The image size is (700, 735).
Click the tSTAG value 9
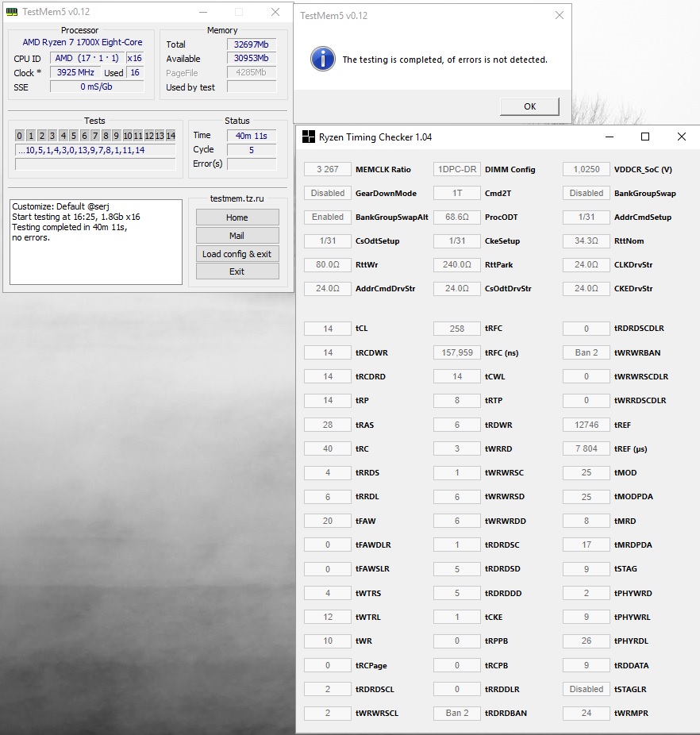pos(586,568)
